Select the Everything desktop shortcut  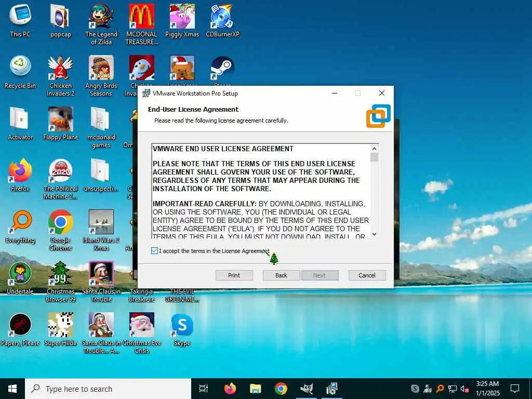click(x=20, y=227)
